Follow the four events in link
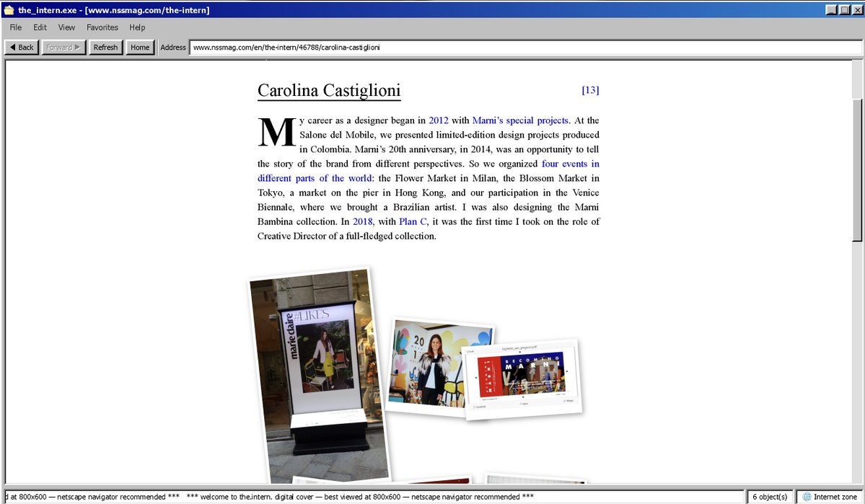The width and height of the screenshot is (865, 504). click(571, 164)
